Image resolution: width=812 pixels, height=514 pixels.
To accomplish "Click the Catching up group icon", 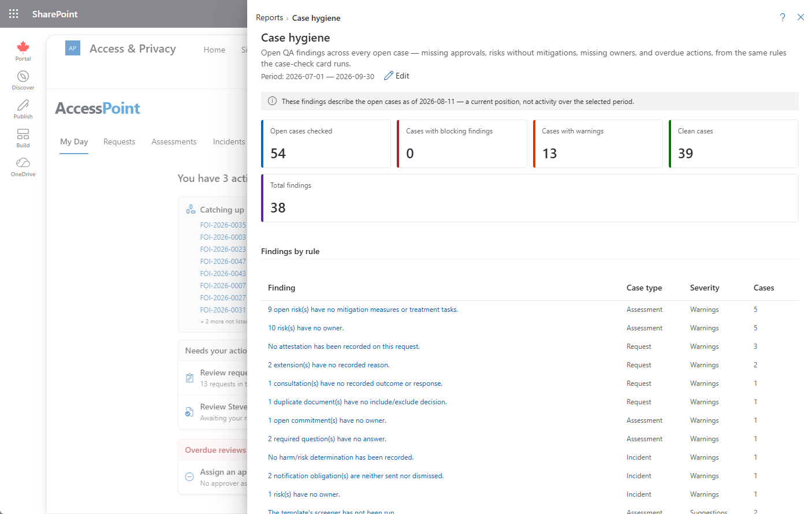I will 191,209.
